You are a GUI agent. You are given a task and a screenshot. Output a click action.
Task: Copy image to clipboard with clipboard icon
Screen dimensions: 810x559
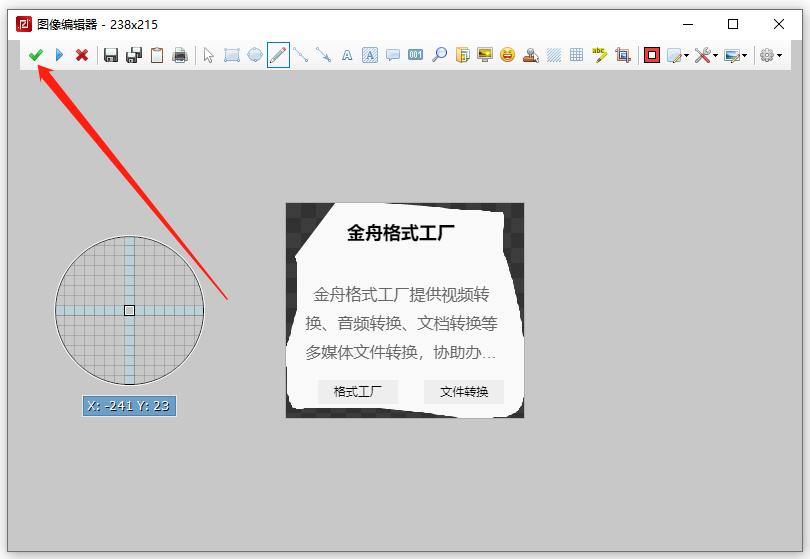(x=157, y=55)
